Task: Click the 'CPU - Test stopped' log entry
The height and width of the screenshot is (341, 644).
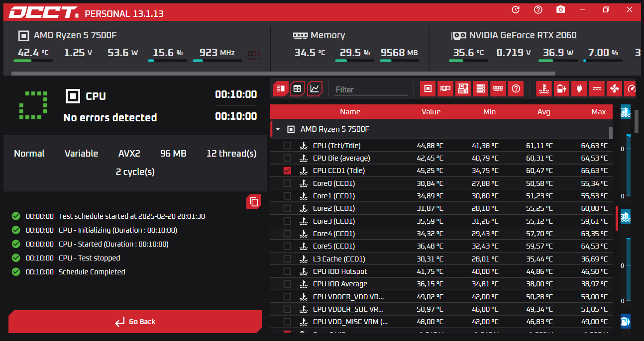Action: point(89,258)
